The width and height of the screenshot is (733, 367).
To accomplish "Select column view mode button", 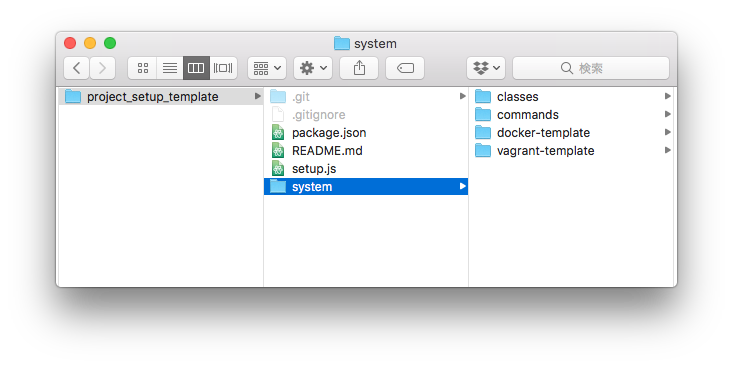I will coord(196,68).
